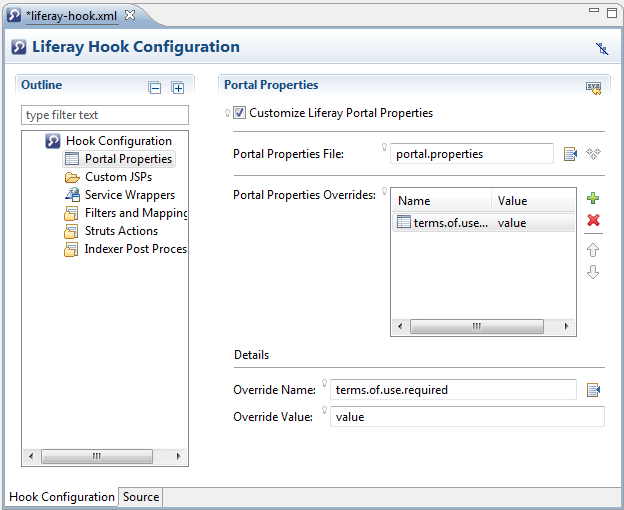Switch to the Source tab
Viewport: 624px width, 510px height.
141,497
